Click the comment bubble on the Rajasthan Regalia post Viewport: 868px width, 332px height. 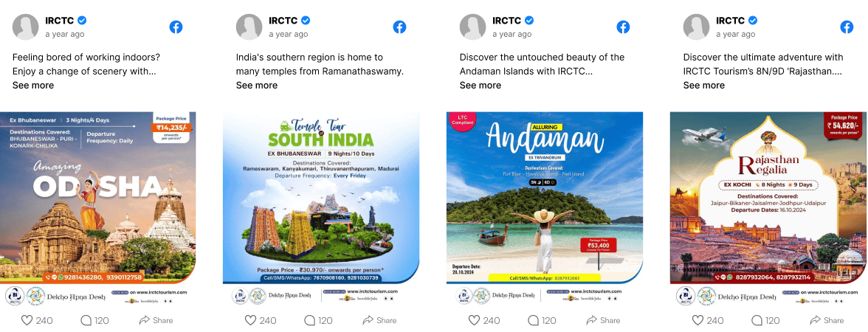757,320
